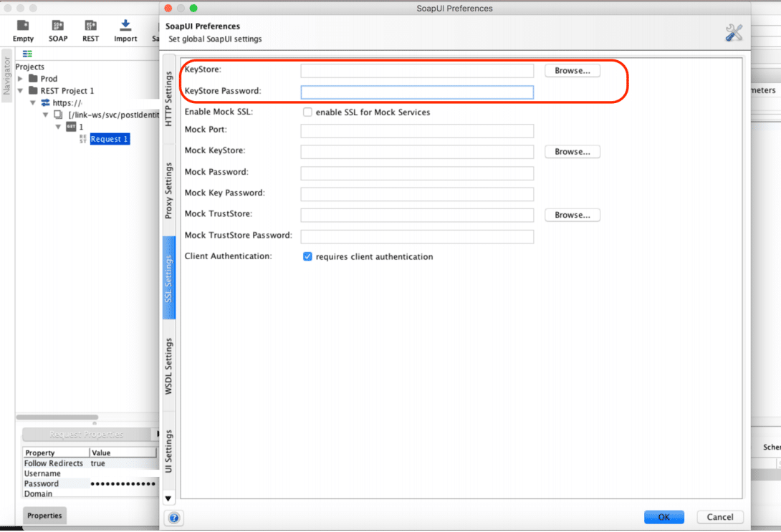Click the https:// service endpoint icon

click(45, 102)
